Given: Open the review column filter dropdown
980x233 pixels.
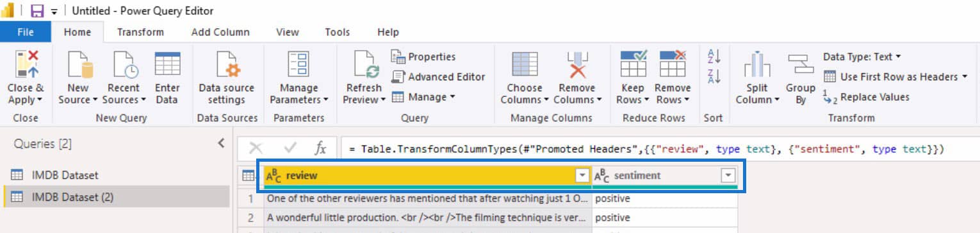Looking at the screenshot, I should coord(582,175).
